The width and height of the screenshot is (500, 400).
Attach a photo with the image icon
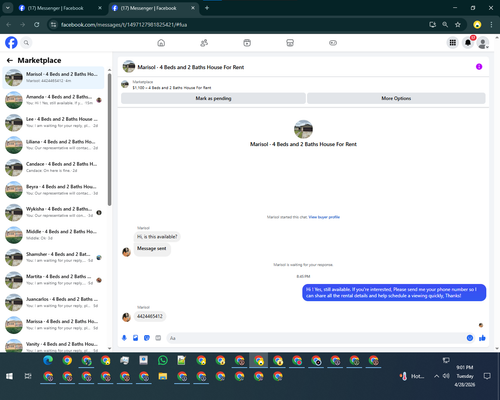click(x=136, y=338)
